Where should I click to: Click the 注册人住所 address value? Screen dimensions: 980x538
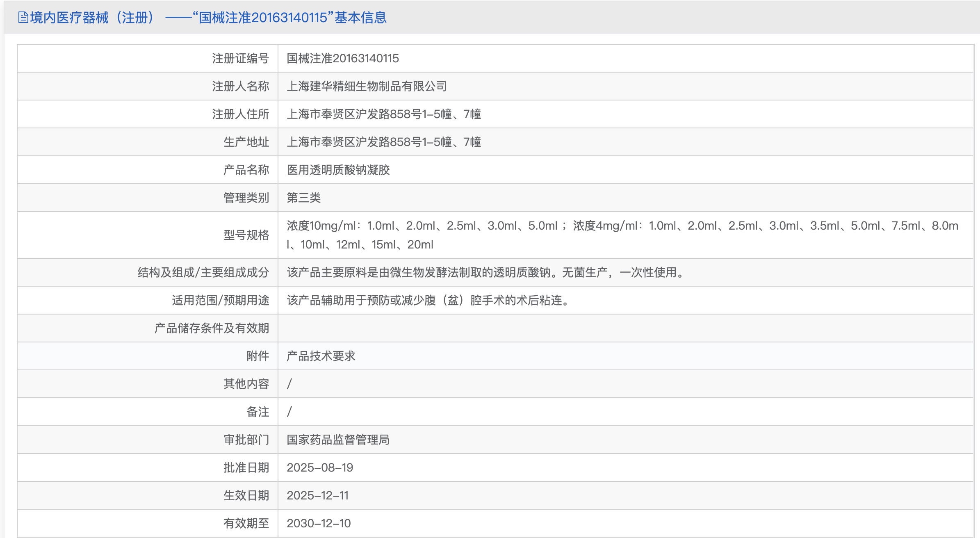pos(383,114)
